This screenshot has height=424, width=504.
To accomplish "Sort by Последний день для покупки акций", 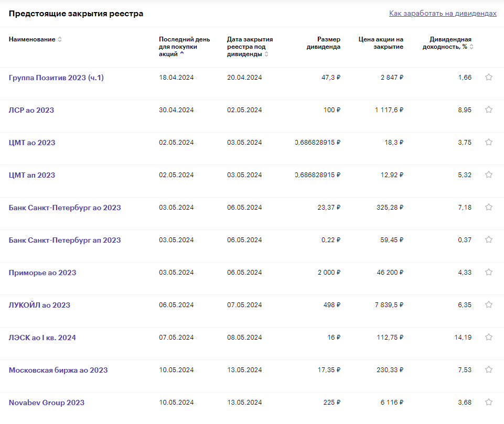I will (x=184, y=47).
